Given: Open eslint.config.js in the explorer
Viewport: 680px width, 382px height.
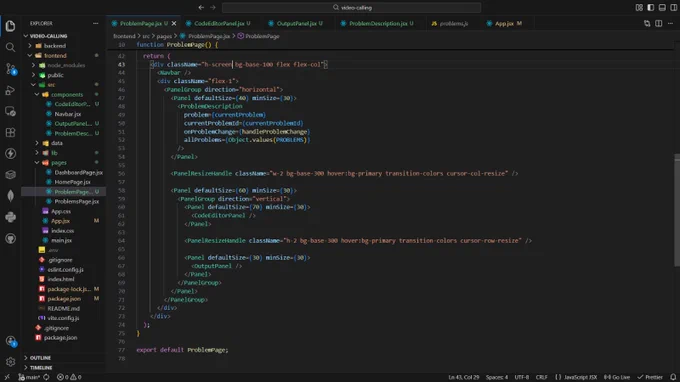Looking at the screenshot, I should click(x=65, y=269).
